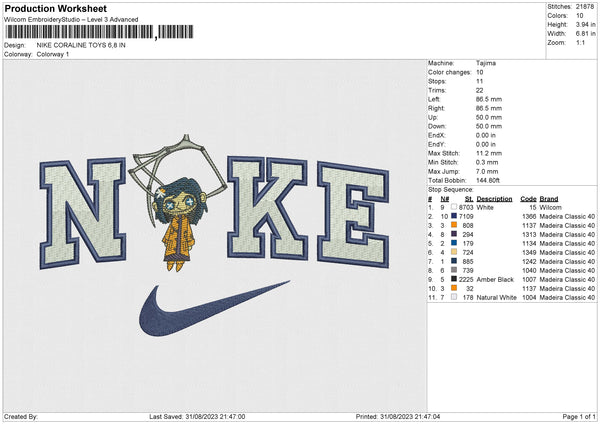Click the embroidered letter E
Viewport: 600px width, 424px height.
click(x=353, y=215)
